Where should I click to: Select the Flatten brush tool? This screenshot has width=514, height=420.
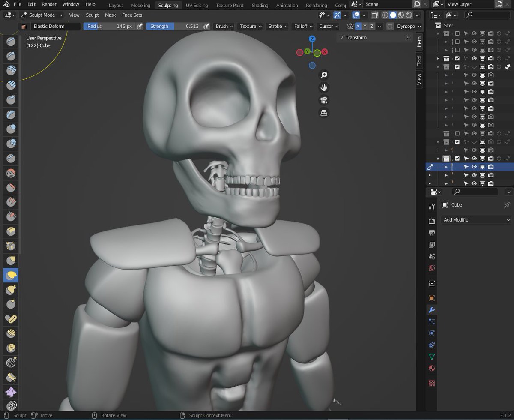(x=11, y=188)
